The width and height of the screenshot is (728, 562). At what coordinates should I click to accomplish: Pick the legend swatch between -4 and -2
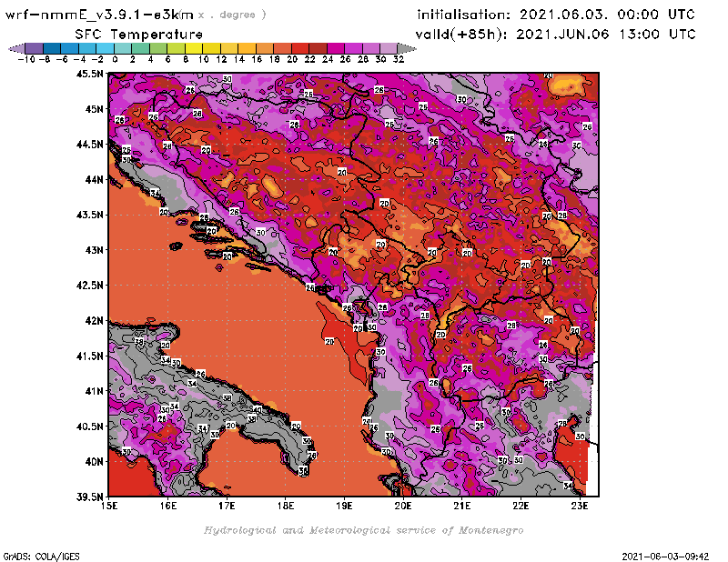point(87,48)
